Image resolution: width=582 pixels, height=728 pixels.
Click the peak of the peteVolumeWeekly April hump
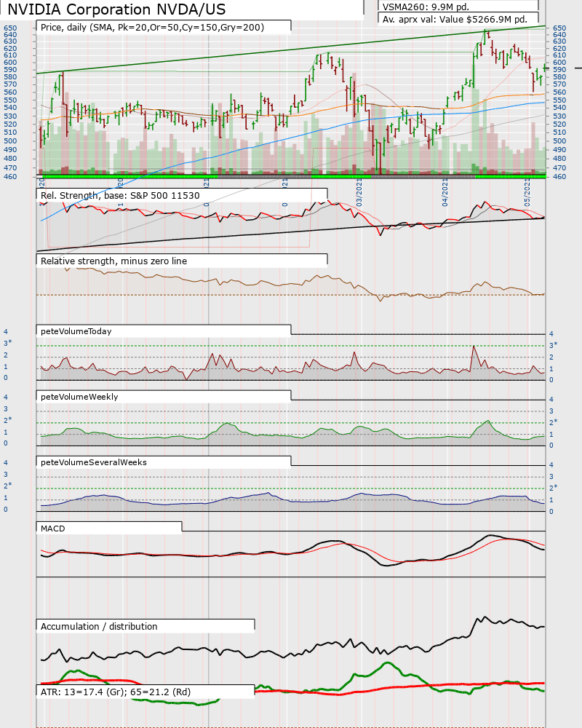pyautogui.click(x=487, y=421)
